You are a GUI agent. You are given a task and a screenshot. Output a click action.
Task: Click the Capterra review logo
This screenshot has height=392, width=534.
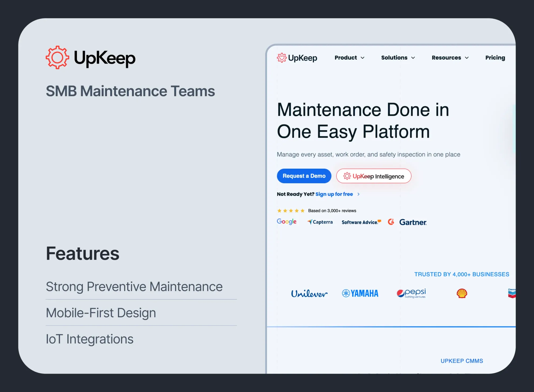click(320, 222)
